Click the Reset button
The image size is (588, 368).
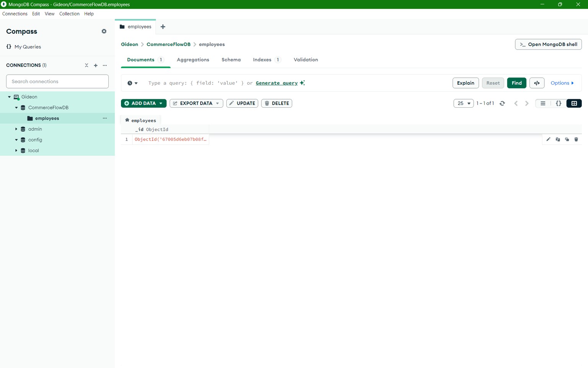tap(493, 83)
